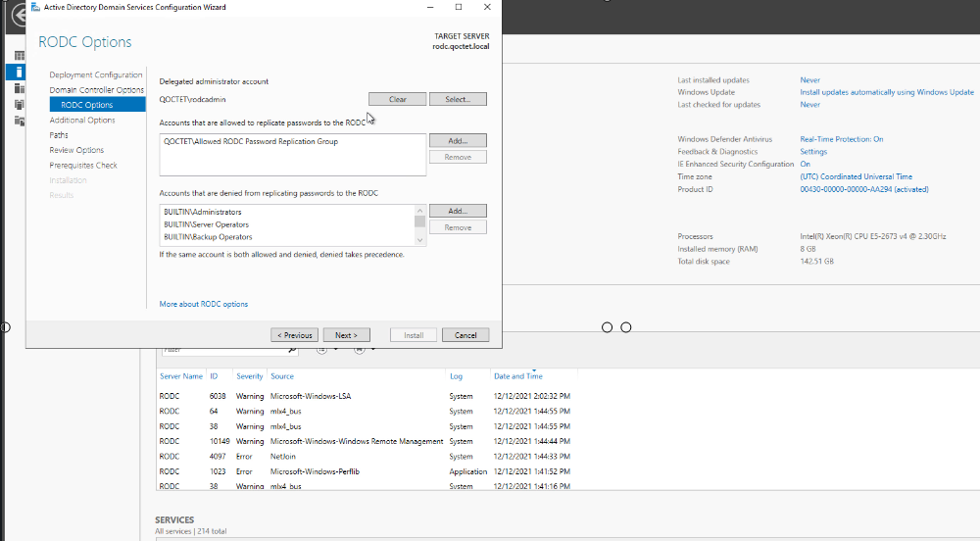Viewport: 980px width, 541px height.
Task: Click the Filter search magnifier in Events
Action: pyautogui.click(x=292, y=350)
